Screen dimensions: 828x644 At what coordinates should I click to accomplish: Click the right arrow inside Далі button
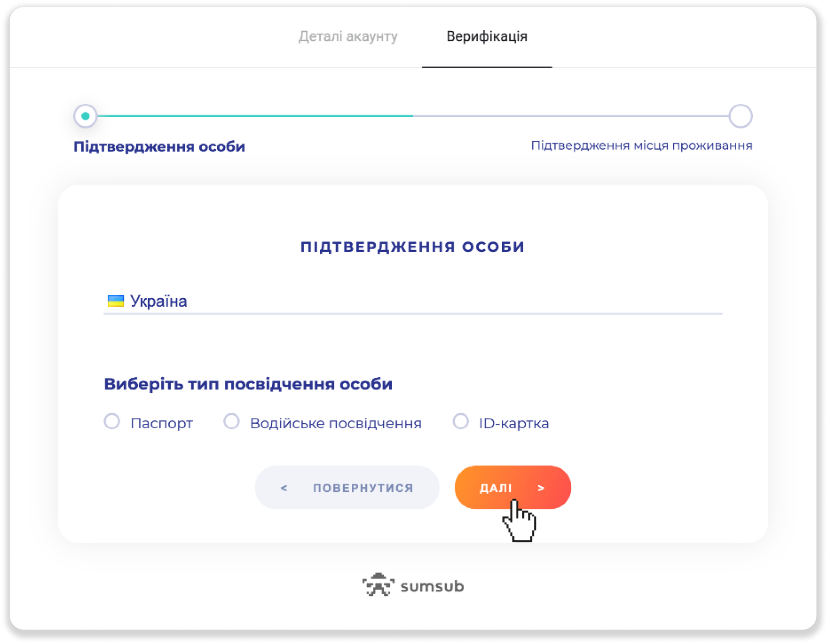pyautogui.click(x=541, y=487)
